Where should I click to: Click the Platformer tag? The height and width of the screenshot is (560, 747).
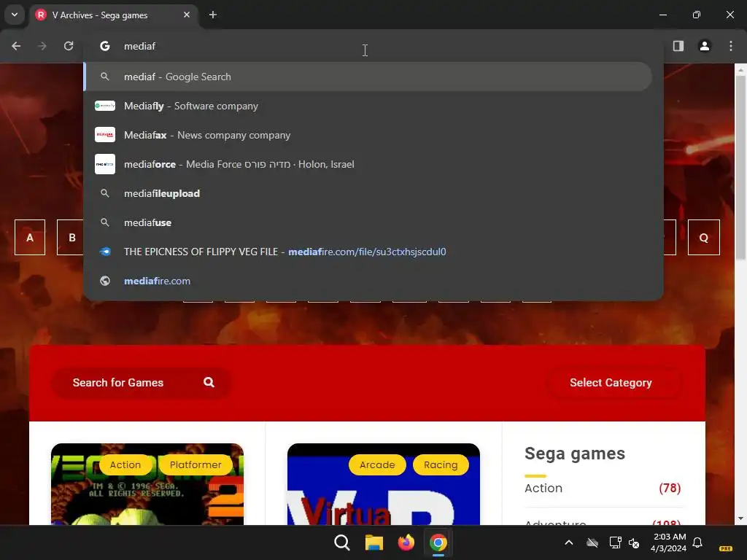(196, 464)
